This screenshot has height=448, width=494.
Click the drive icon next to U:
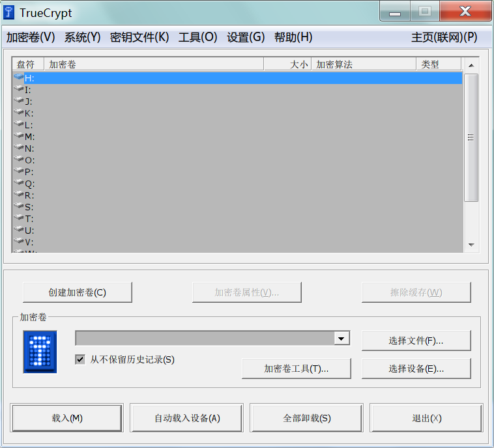19,229
